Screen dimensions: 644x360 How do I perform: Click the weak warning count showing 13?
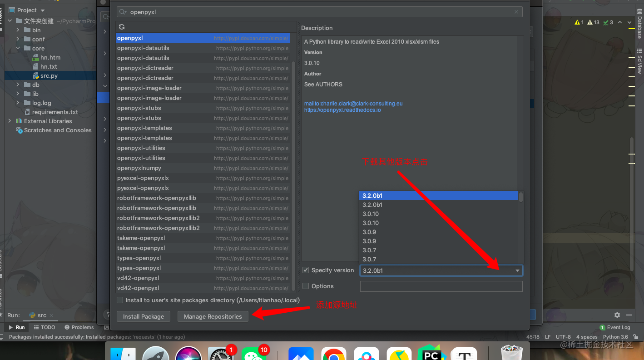point(593,22)
